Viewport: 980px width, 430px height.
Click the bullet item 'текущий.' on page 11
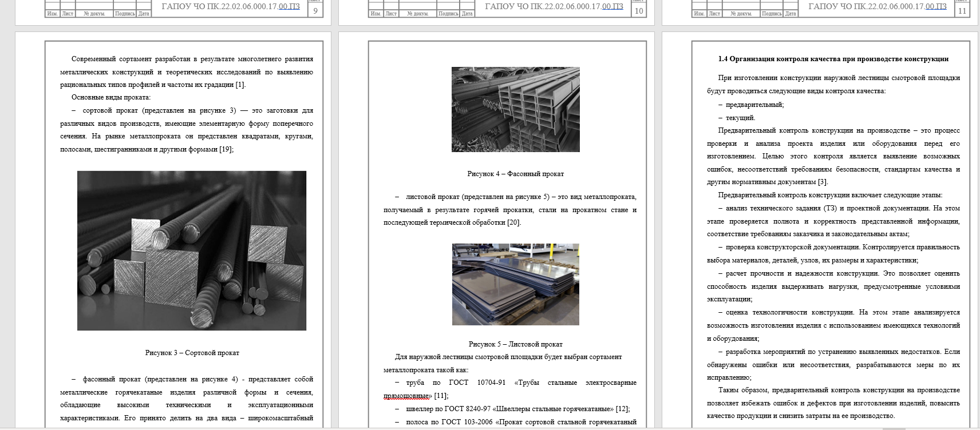[740, 118]
